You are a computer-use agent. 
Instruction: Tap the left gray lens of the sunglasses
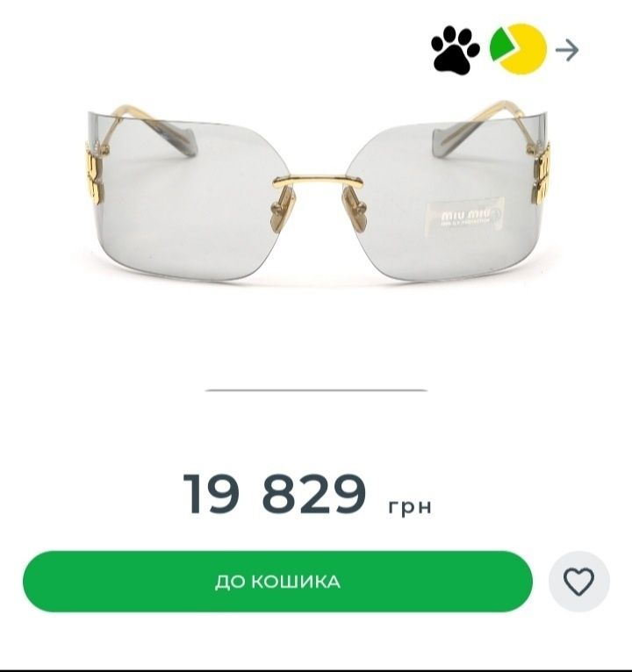184,202
